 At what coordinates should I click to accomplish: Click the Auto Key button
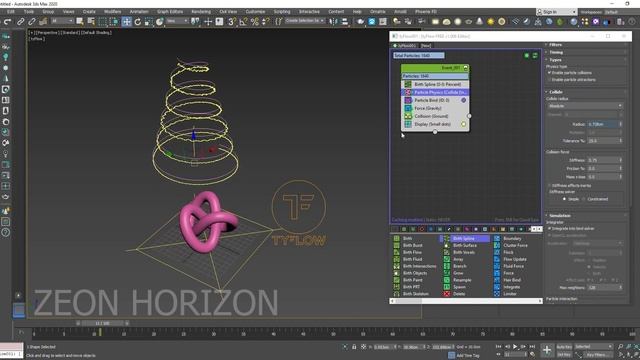coord(564,347)
